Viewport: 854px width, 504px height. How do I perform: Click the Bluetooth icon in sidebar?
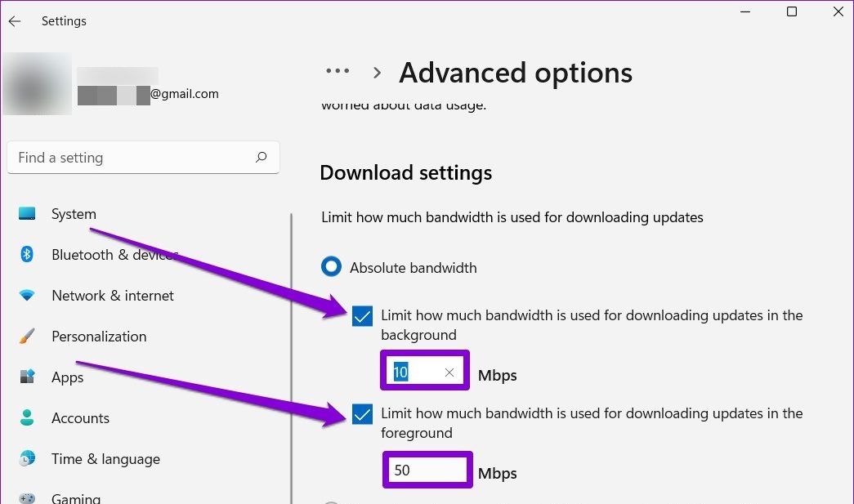point(27,254)
